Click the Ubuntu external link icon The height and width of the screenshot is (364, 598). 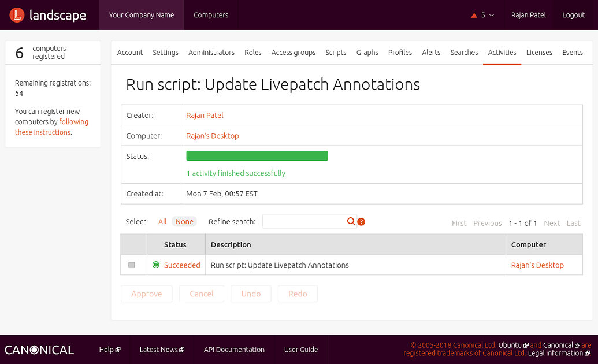[526, 346]
